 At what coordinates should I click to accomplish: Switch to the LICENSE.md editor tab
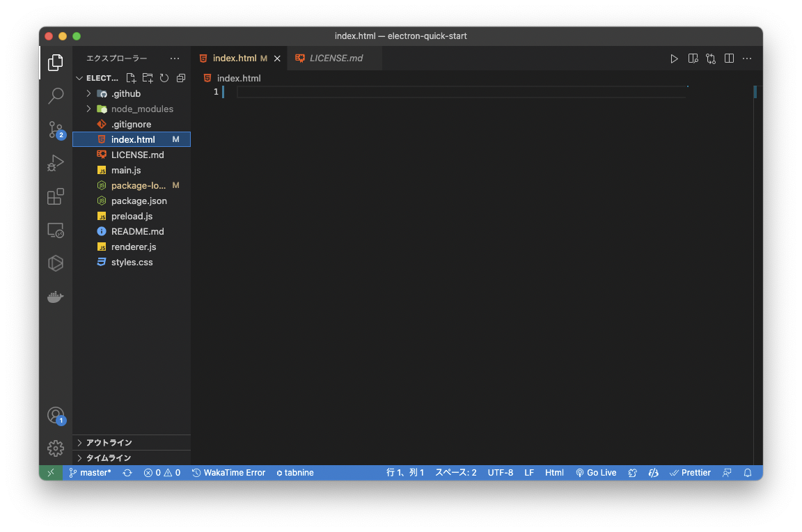click(x=335, y=58)
